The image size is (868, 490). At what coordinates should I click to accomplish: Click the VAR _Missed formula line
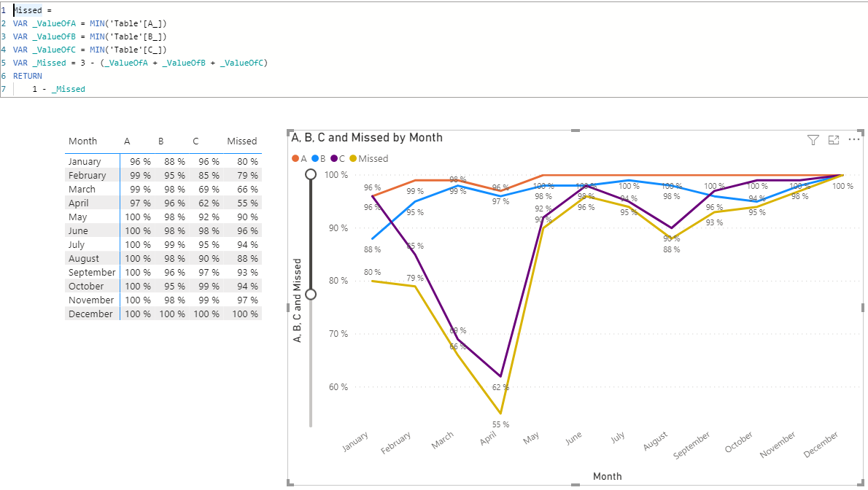[x=141, y=63]
